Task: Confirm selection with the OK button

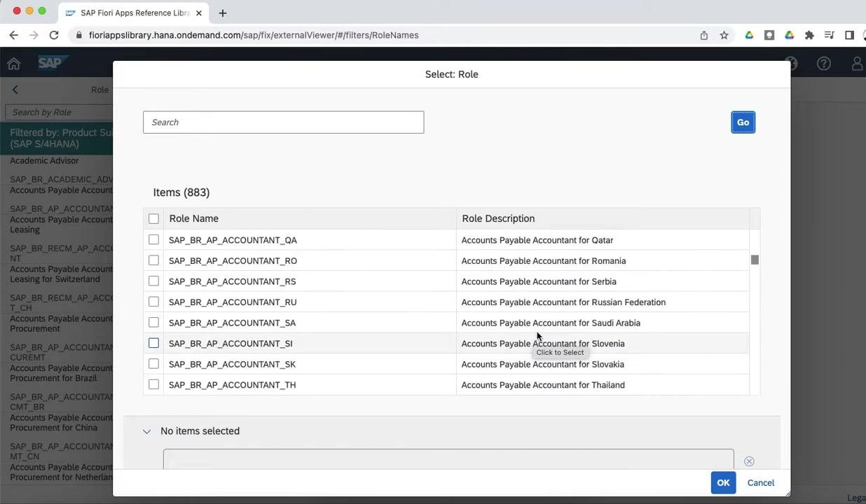Action: [723, 482]
